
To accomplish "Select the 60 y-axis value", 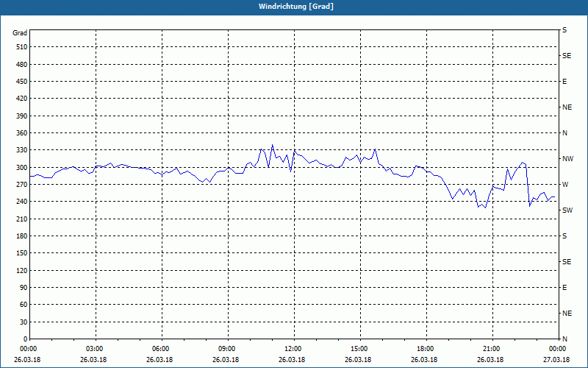I will coord(24,305).
